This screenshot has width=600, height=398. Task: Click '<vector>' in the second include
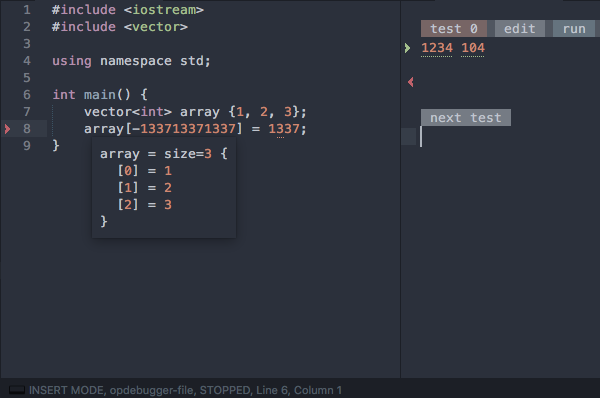(x=156, y=27)
